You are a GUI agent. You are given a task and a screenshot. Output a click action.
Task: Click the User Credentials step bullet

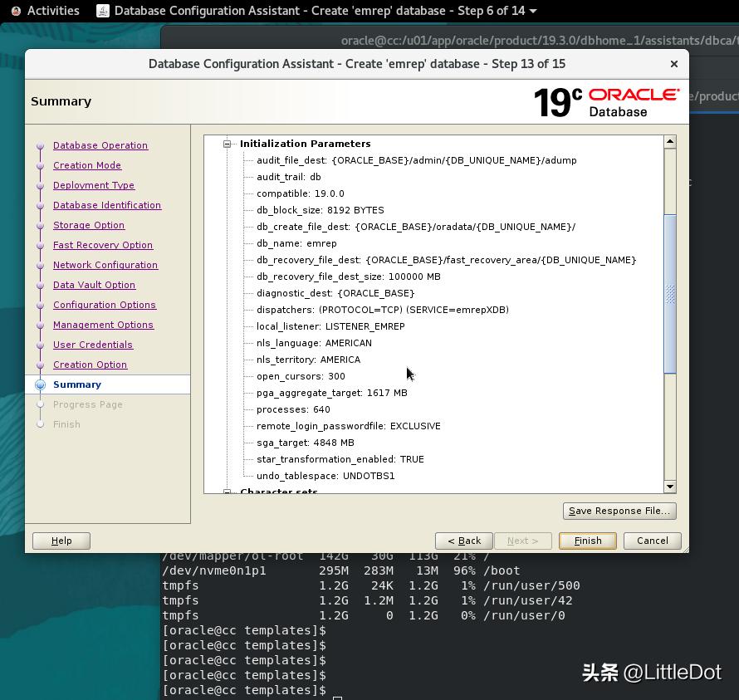point(41,345)
